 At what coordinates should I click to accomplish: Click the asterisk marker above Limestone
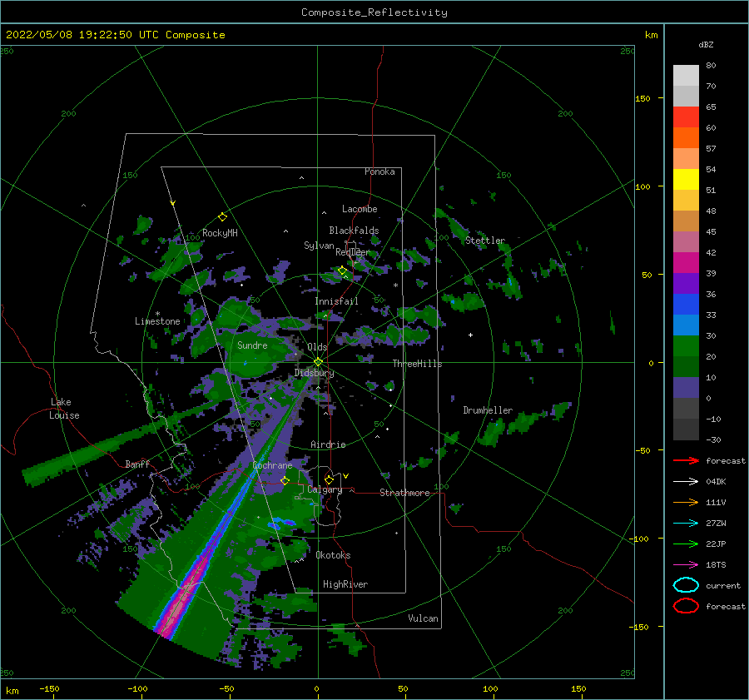coord(157,314)
